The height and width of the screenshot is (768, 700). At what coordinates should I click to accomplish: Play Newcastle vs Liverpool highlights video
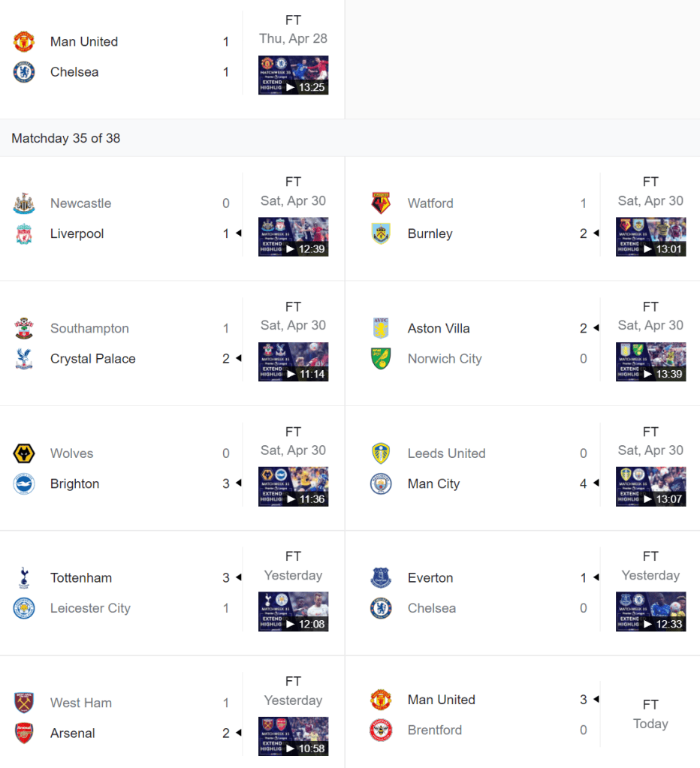(x=293, y=236)
